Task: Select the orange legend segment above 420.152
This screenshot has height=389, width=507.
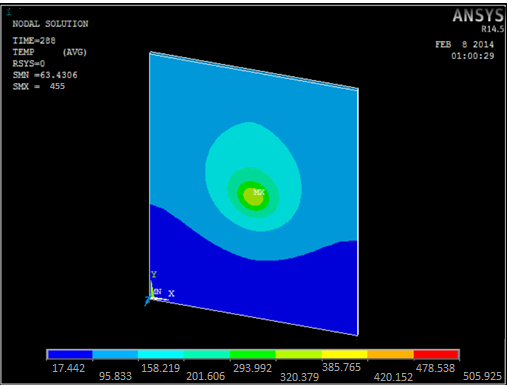Action: tap(391, 354)
